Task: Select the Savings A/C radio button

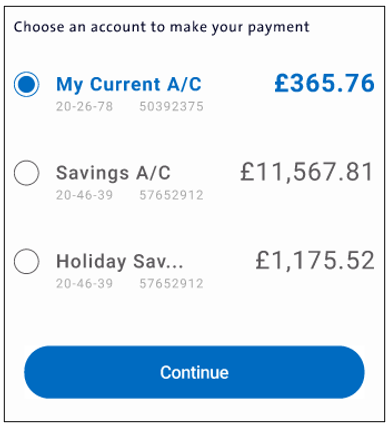Action: (x=26, y=173)
